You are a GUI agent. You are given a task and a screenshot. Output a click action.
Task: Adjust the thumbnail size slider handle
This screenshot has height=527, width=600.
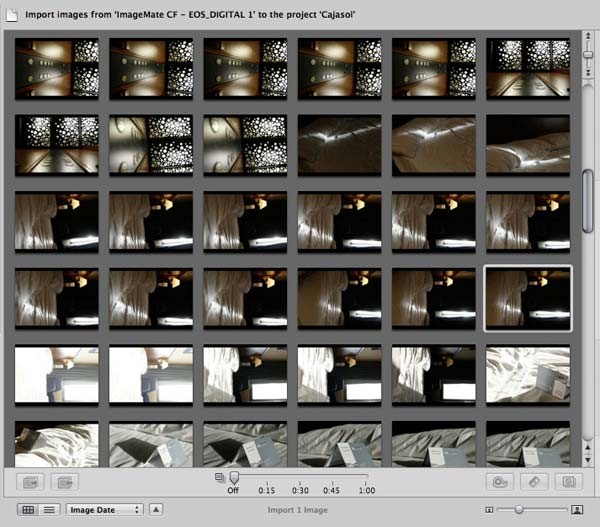pos(519,509)
